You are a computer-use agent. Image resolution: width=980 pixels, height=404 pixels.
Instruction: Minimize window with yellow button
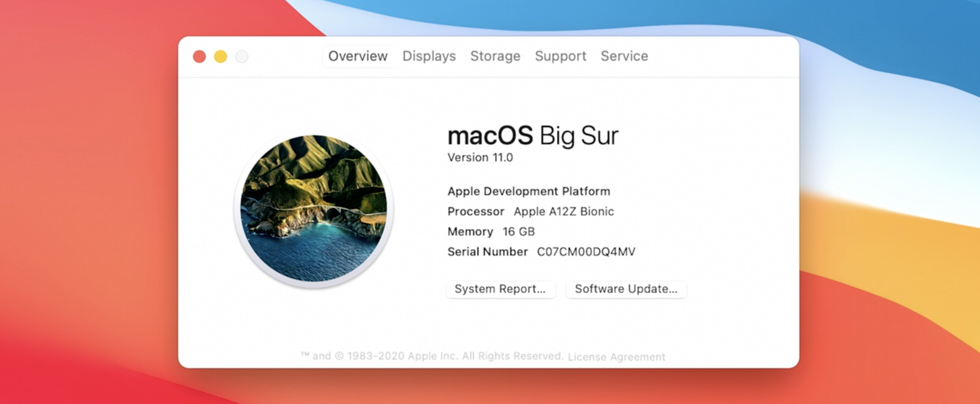tap(220, 57)
